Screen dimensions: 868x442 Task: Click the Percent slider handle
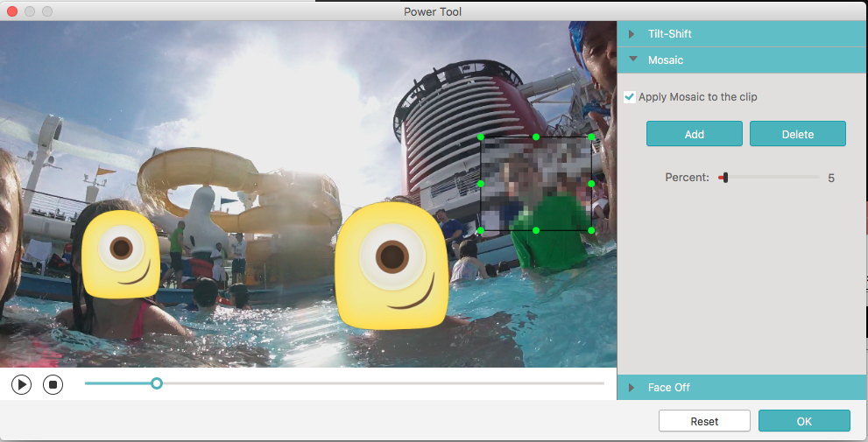[725, 178]
